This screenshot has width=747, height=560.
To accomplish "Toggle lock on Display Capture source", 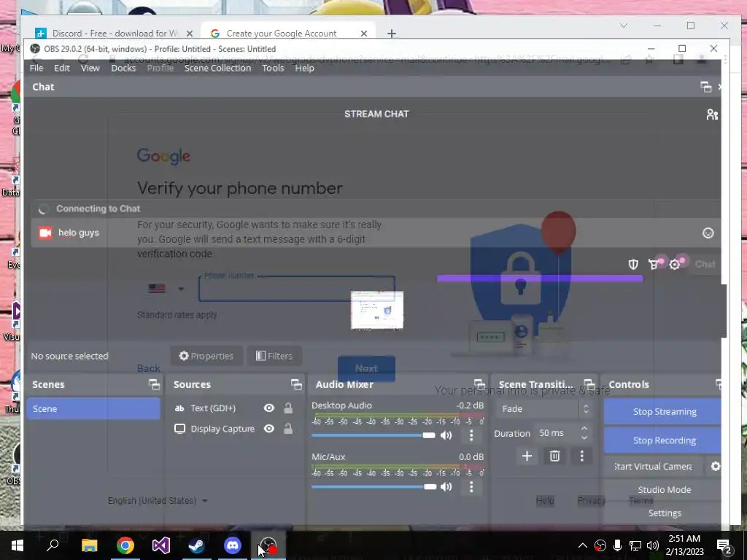I will [288, 429].
